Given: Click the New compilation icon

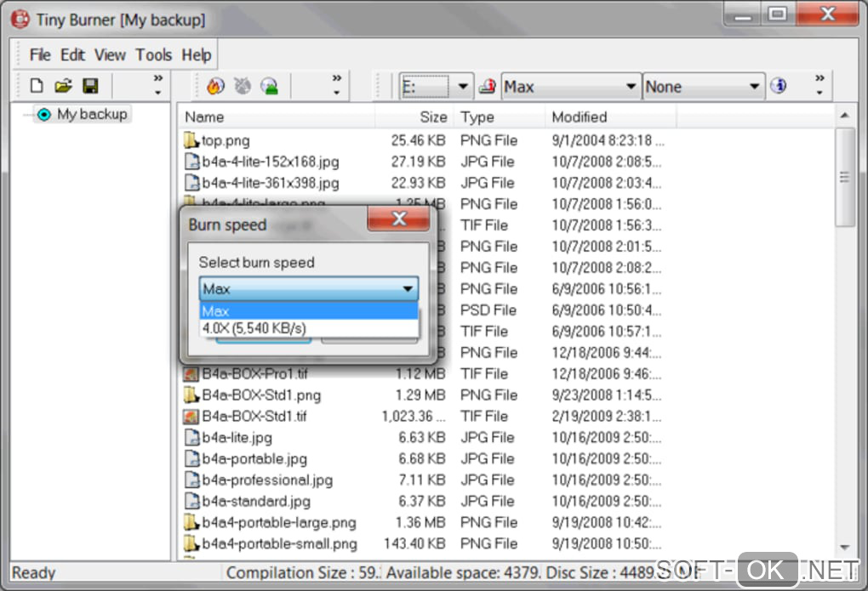Looking at the screenshot, I should pos(37,86).
